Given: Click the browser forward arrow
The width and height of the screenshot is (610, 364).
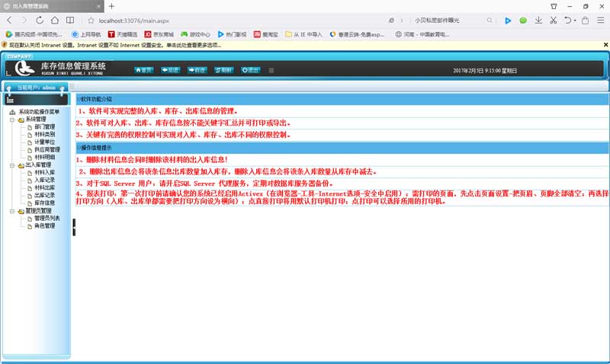Looking at the screenshot, I should point(24,21).
